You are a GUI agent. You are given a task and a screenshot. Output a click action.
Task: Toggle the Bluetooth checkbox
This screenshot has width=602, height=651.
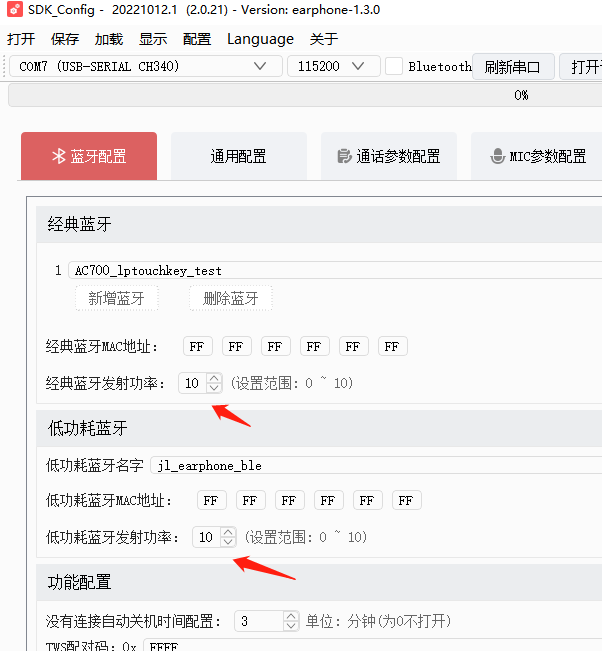tap(394, 66)
